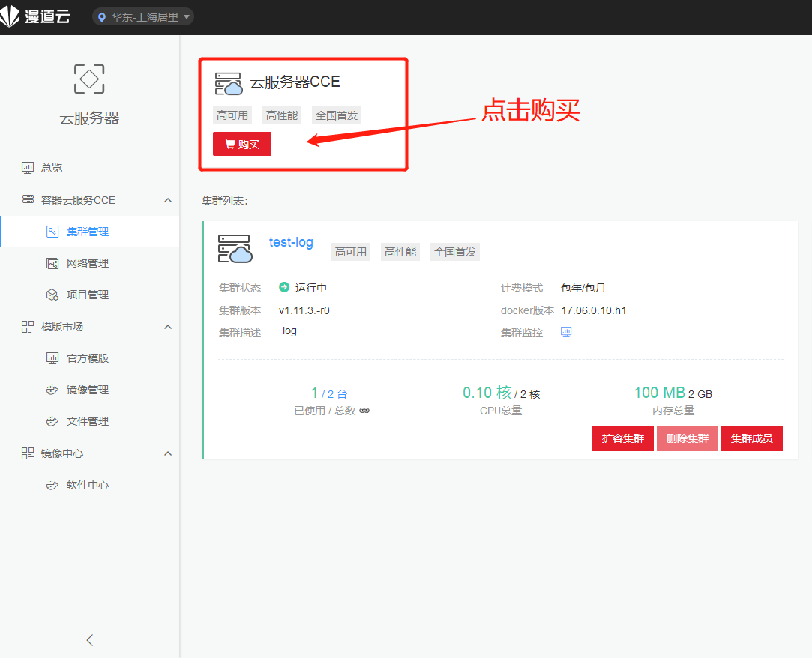The height and width of the screenshot is (658, 812).
Task: Click the 0.10 核 CPU usage value
Action: 487,393
